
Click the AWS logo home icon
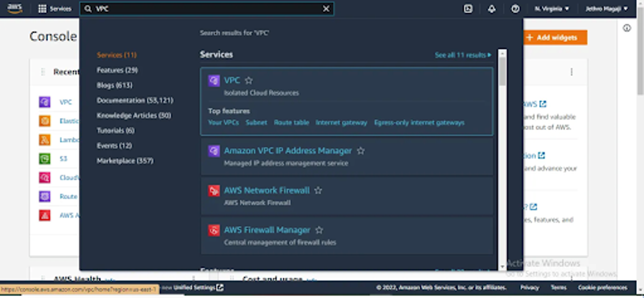[x=15, y=8]
